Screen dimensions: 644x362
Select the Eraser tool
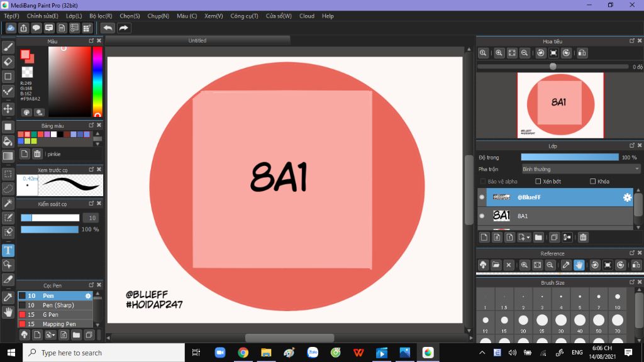point(8,62)
